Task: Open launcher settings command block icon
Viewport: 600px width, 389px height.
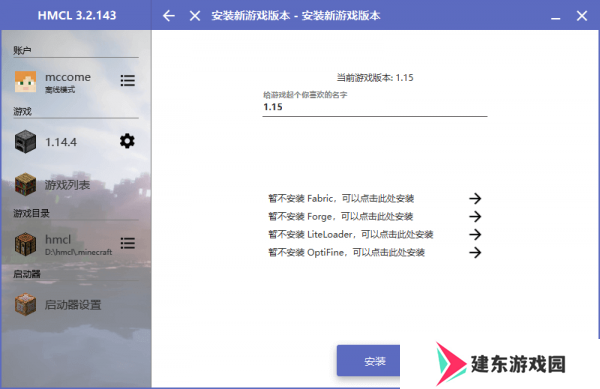Action: point(25,304)
